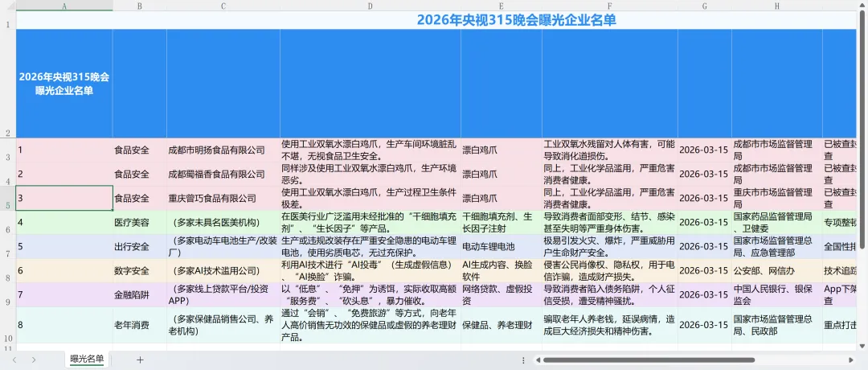Viewport: 868px width, 370px height.
Task: Select row 3 header
Action: click(x=8, y=150)
